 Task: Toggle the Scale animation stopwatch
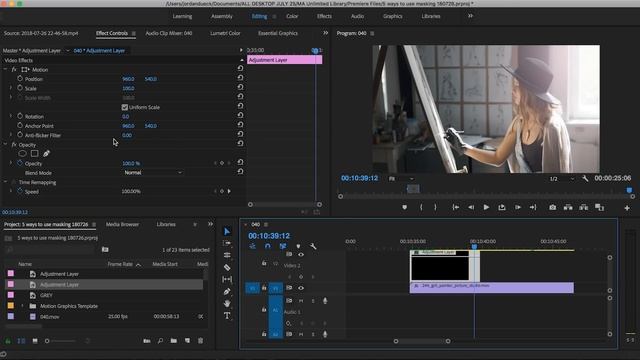[20, 88]
